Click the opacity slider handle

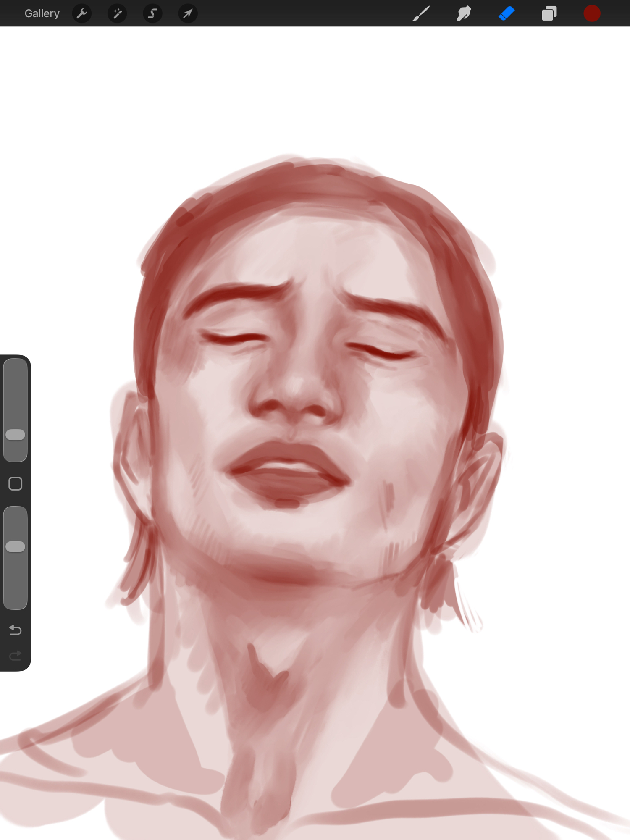[16, 546]
